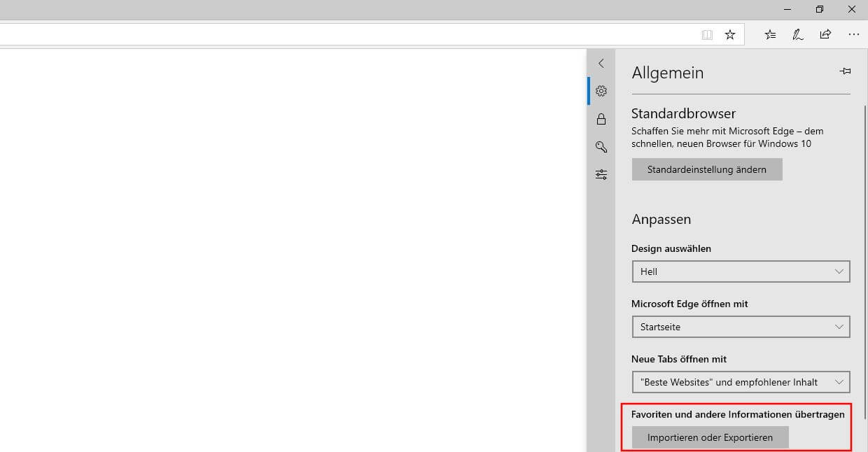This screenshot has height=452, width=868.
Task: Open the Favorites hub icon
Action: click(x=770, y=34)
